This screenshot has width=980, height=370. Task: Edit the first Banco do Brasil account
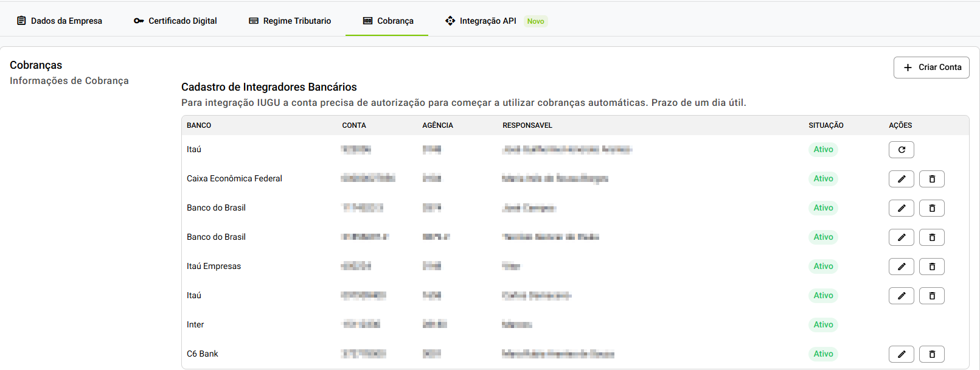click(x=901, y=208)
